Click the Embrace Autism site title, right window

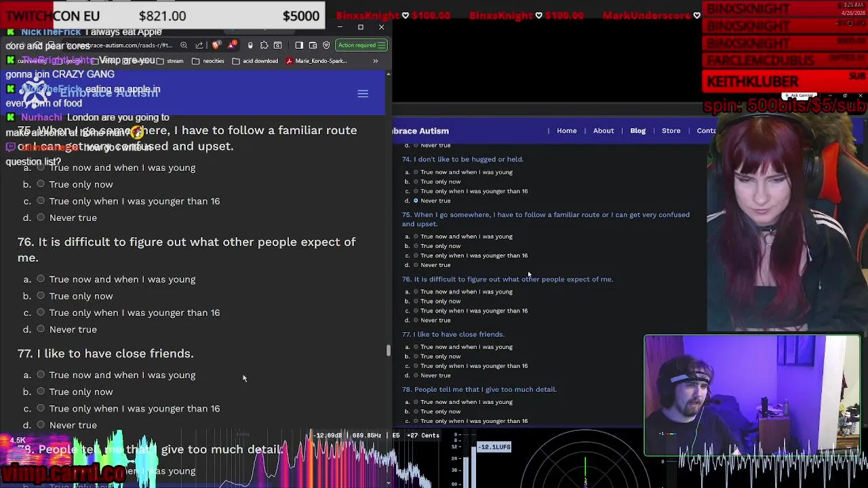tap(420, 131)
